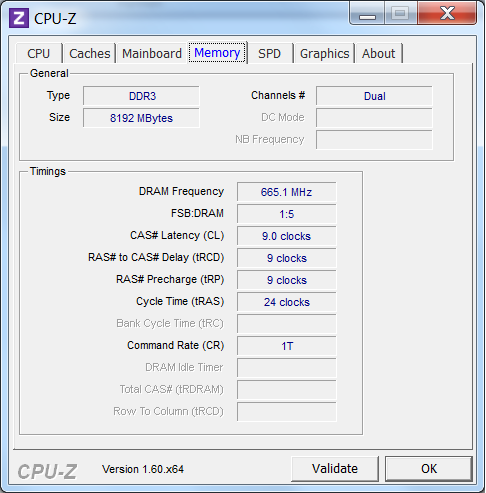Click the CPU-Z logo at bottom left
The width and height of the screenshot is (486, 493).
(47, 471)
